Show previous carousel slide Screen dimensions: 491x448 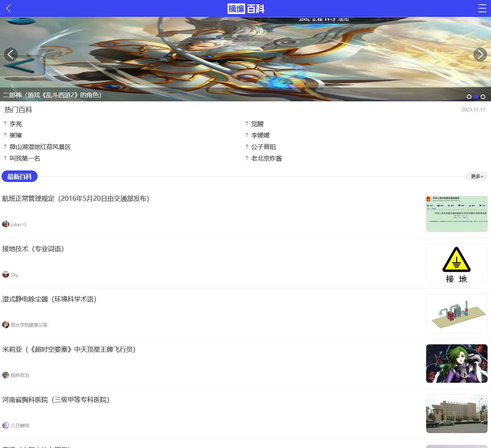tap(11, 55)
